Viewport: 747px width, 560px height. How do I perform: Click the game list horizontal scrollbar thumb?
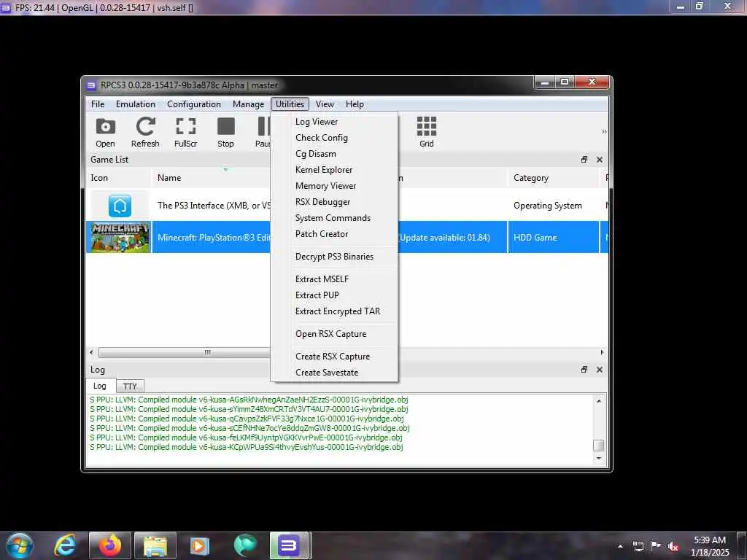pos(185,352)
